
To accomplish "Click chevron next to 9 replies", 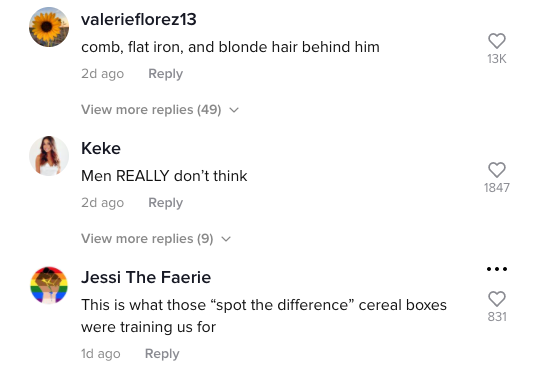I will click(x=226, y=239).
